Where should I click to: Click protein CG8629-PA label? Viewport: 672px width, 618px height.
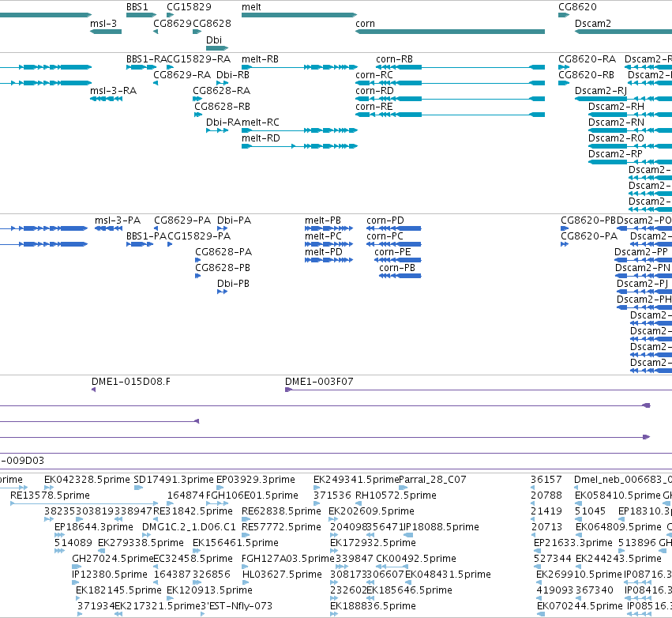point(182,220)
